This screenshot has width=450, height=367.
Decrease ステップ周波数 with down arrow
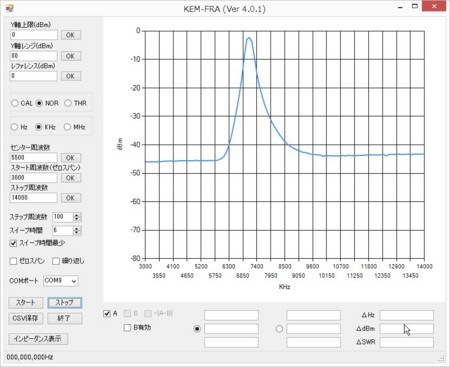tap(77, 219)
